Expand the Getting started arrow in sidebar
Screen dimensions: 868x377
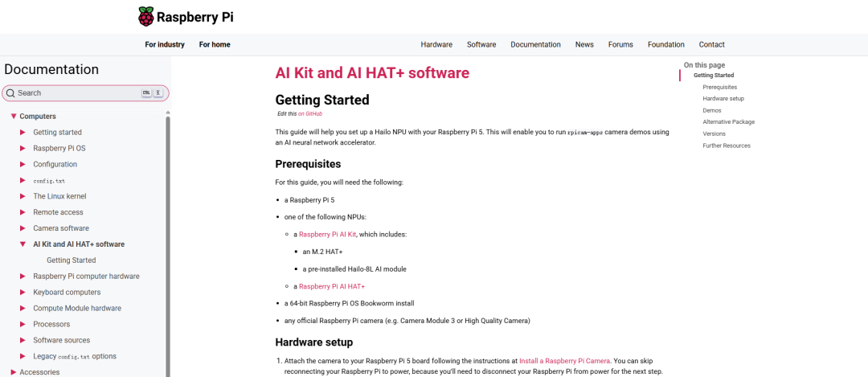pyautogui.click(x=23, y=133)
